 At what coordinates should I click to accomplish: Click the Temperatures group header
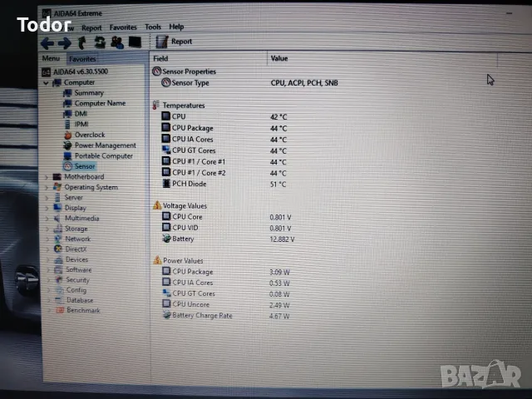[x=179, y=106]
